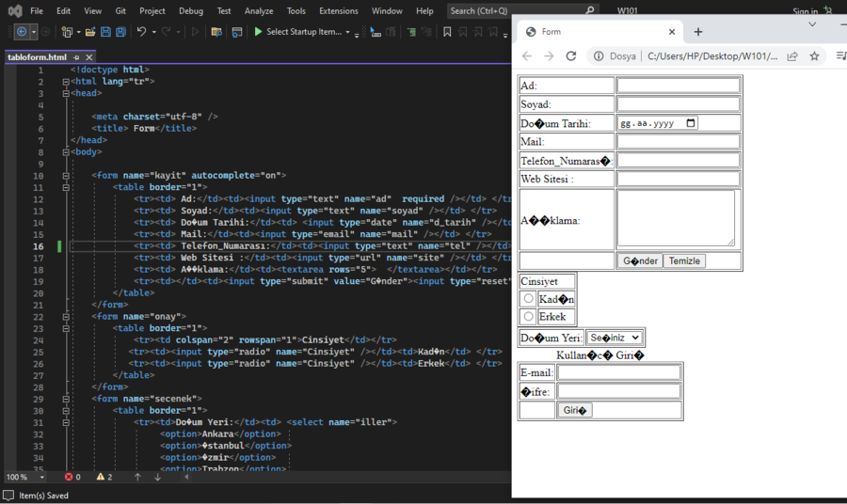Click Sign in at top of VS
This screenshot has width=847, height=504.
pyautogui.click(x=805, y=11)
